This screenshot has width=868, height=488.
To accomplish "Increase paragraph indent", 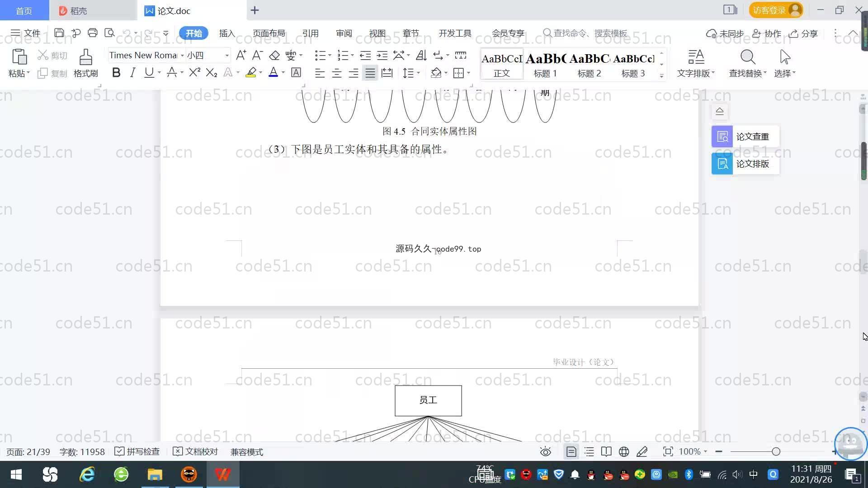I will [382, 55].
